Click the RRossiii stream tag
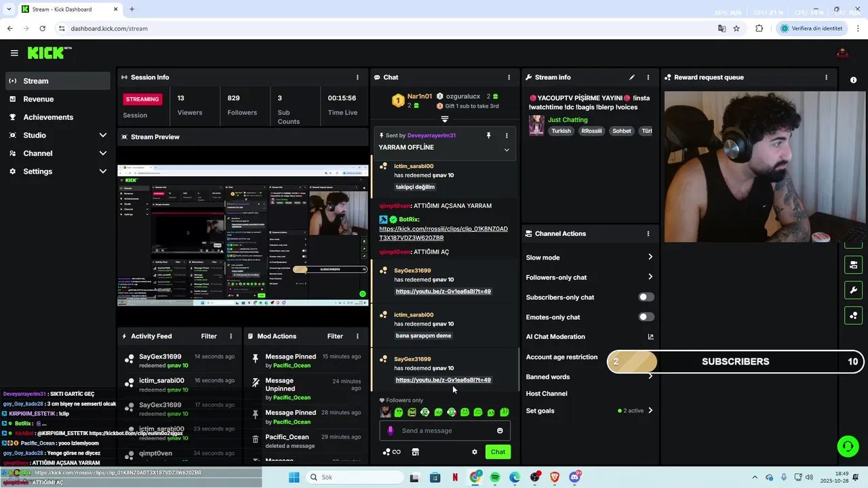 591,131
